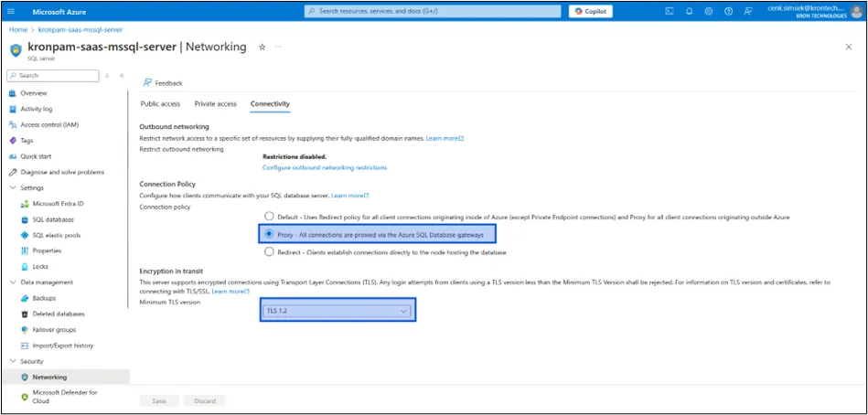Open Overview in the sidebar
The width and height of the screenshot is (868, 415).
point(34,93)
